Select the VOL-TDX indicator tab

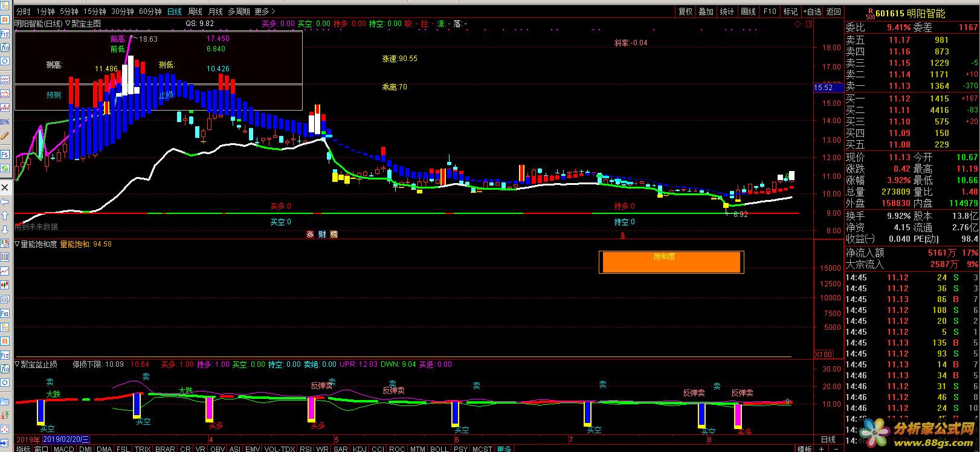pyautogui.click(x=279, y=449)
